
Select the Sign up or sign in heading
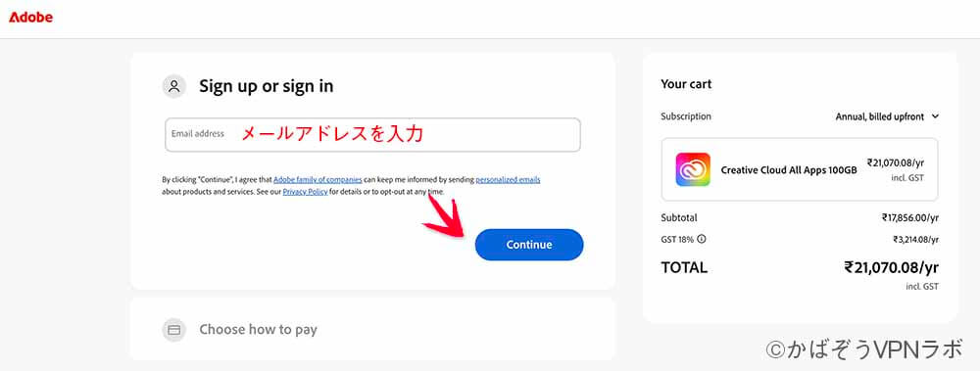(267, 86)
